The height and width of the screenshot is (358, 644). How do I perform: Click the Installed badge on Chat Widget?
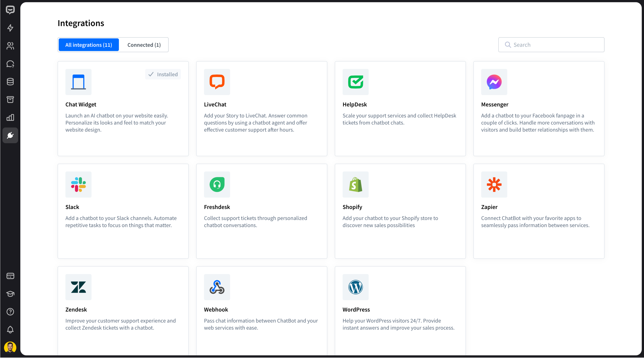click(163, 74)
